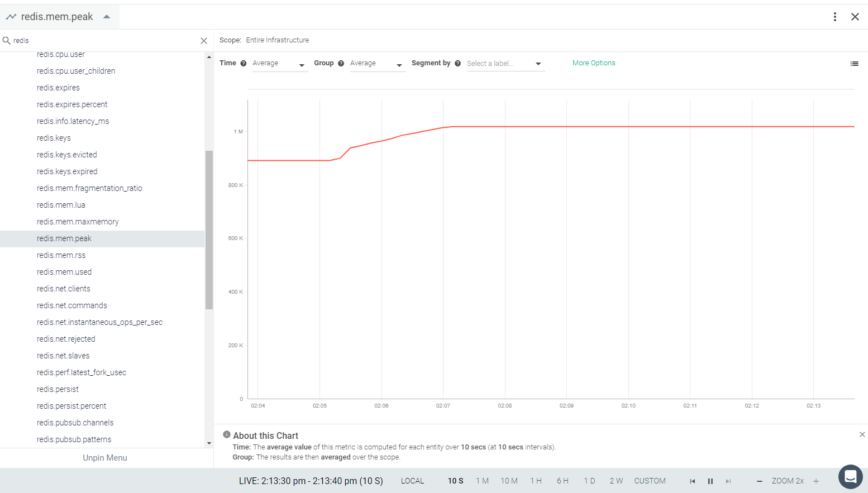This screenshot has width=868, height=493.
Task: Collapse the redis.mem.peak title dropdown
Action: pos(107,17)
